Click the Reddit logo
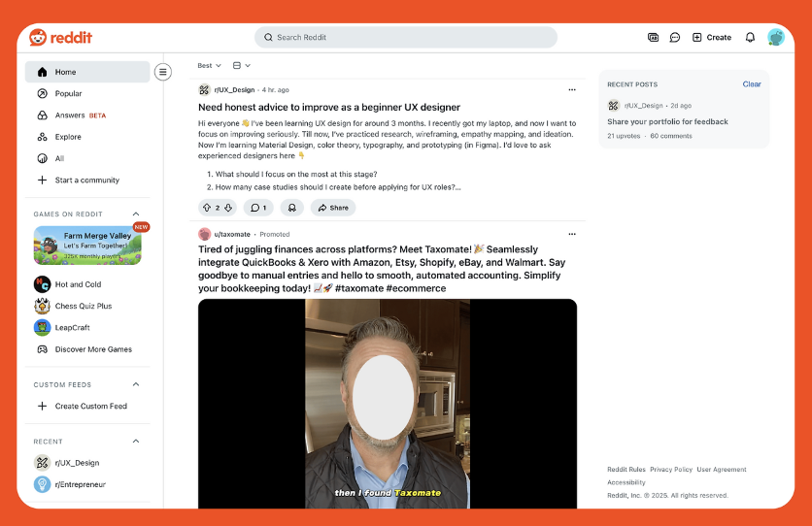Screen dimensions: 812x526 point(60,37)
